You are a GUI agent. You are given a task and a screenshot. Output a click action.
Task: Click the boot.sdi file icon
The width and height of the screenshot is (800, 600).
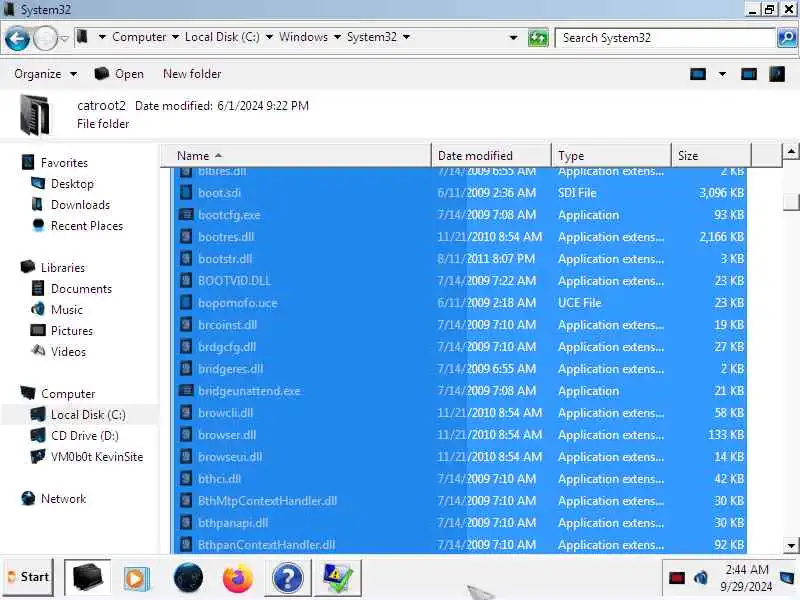[x=186, y=193]
